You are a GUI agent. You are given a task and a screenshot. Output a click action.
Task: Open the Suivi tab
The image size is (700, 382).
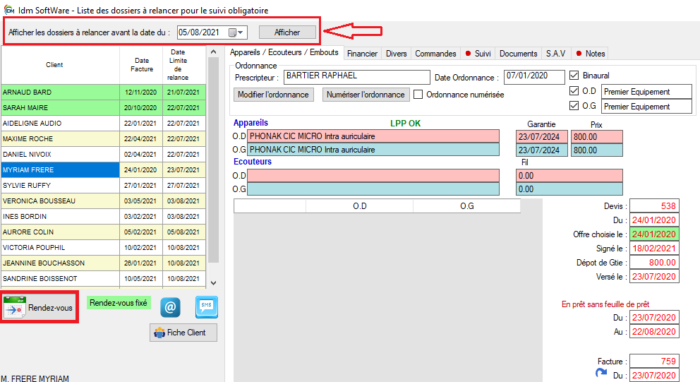[x=478, y=54]
